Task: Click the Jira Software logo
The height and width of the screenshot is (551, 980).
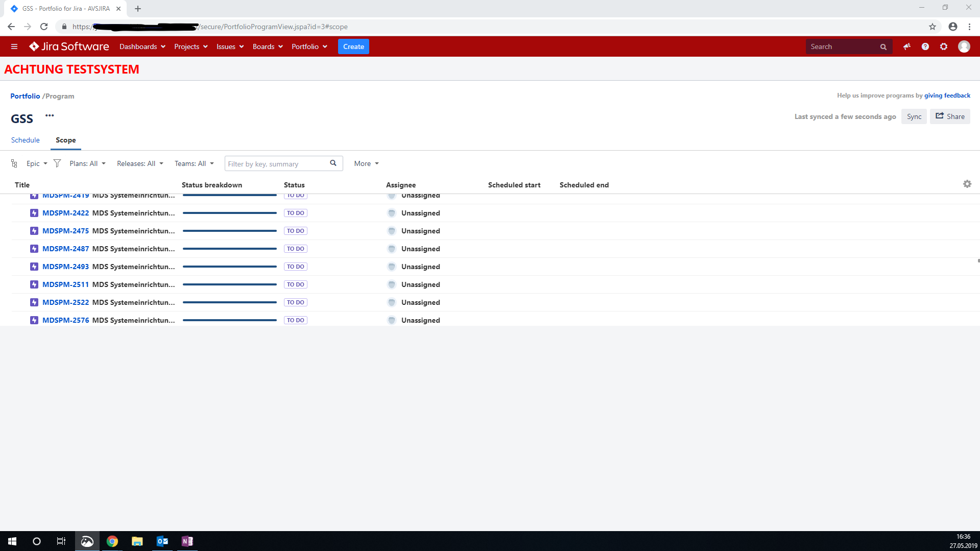Action: pyautogui.click(x=69, y=46)
